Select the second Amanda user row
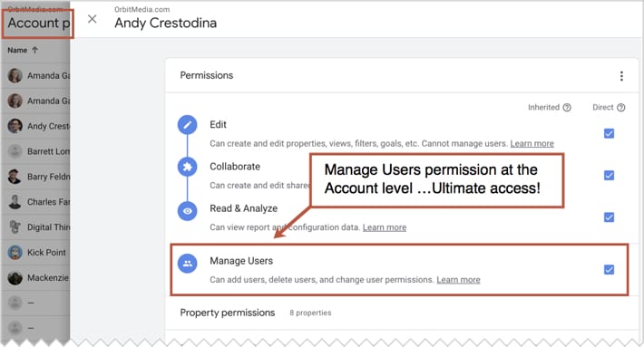Viewport: 644px width, 347px height. [35, 101]
